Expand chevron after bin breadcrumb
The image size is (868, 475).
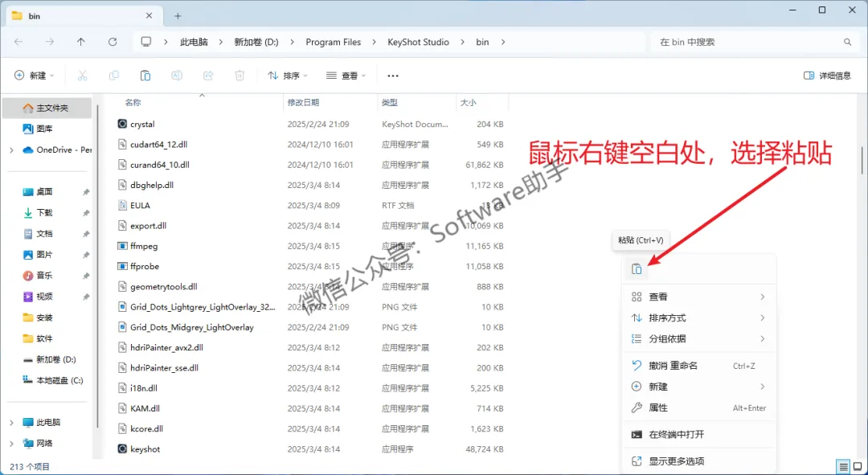[502, 42]
